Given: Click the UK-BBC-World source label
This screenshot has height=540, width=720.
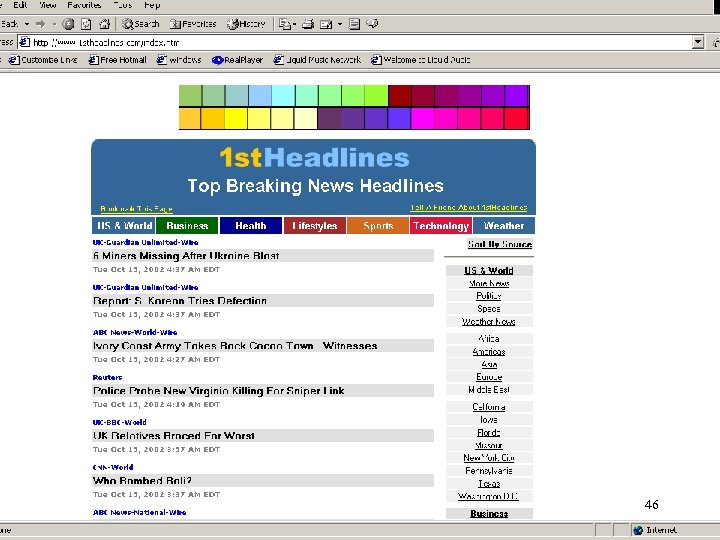Looking at the screenshot, I should (119, 422).
